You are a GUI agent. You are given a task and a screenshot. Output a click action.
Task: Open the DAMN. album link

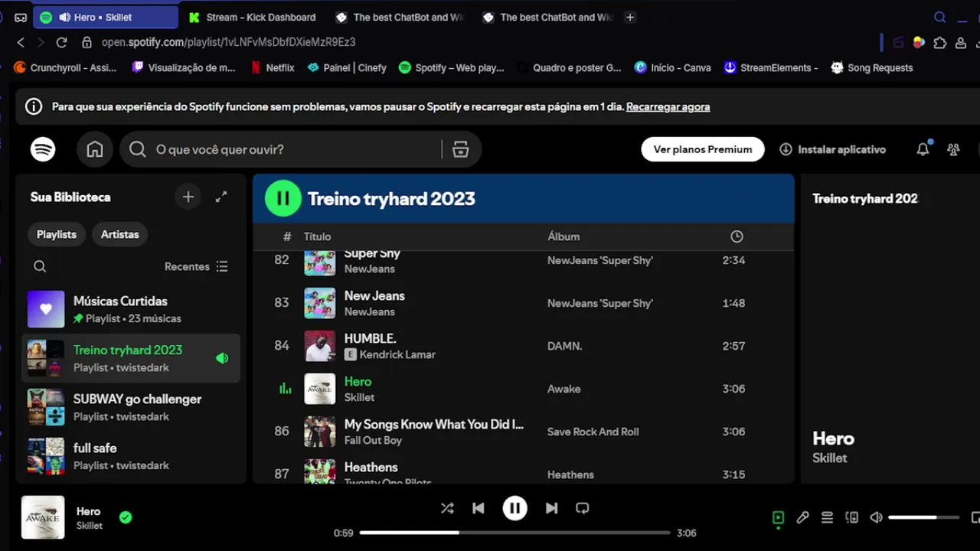564,346
